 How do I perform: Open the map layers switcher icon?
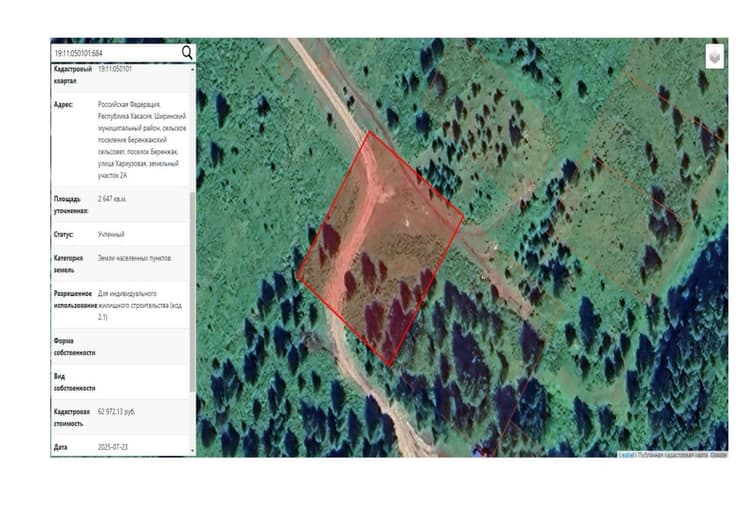point(715,57)
